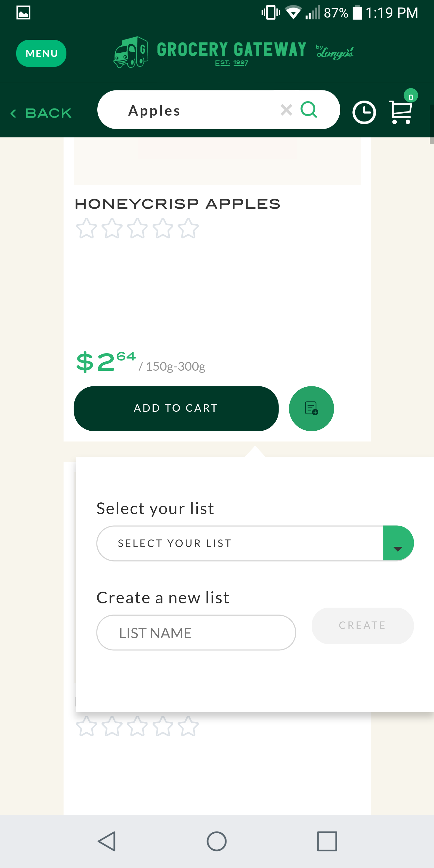
Task: Expand the Select Your List dropdown arrow
Action: [398, 543]
